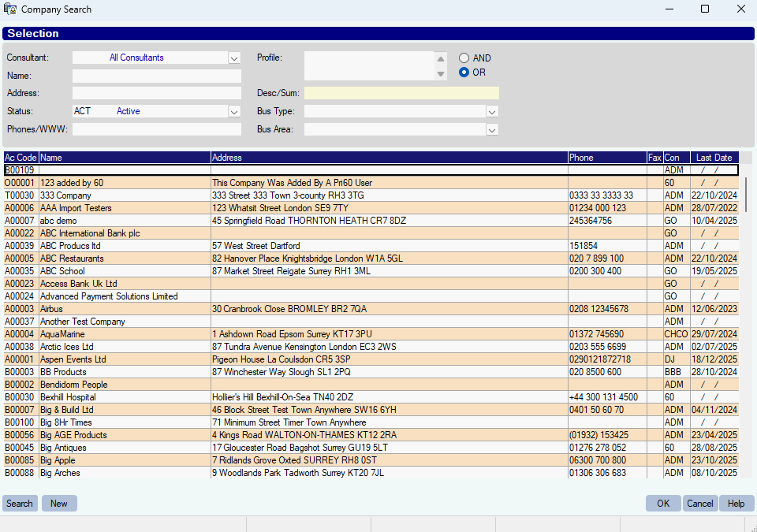Screen dimensions: 757x532
Task: Click phone number '0333 33 3333 33'
Action: [x=601, y=195]
